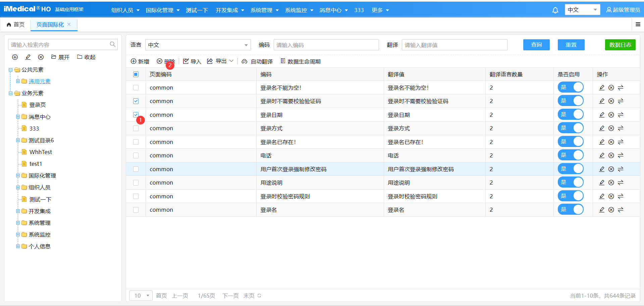Click the search magnifier in tree panel
Image resolution: width=644 pixels, height=306 pixels.
(x=112, y=44)
